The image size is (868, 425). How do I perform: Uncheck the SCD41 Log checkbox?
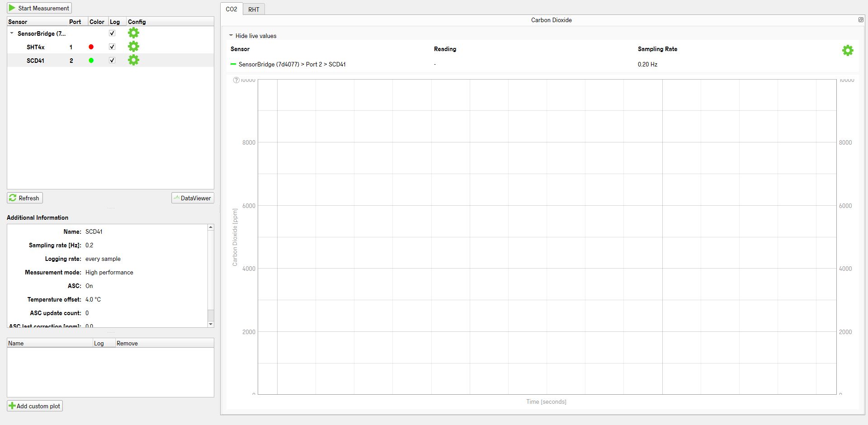click(112, 60)
